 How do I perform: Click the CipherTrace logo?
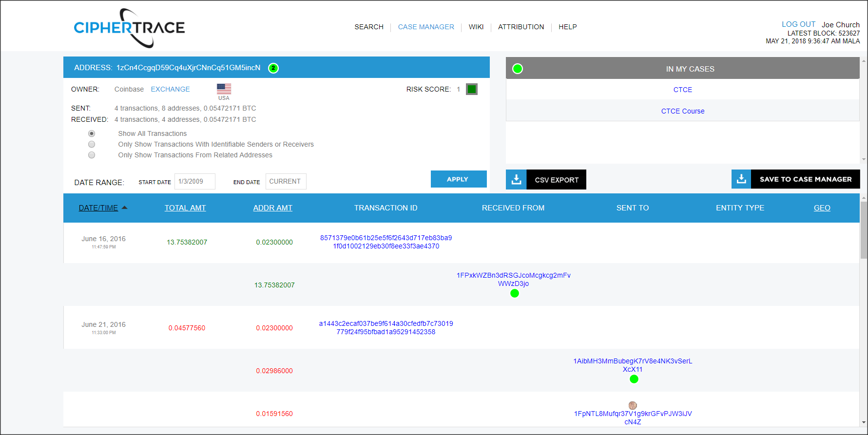pos(129,28)
